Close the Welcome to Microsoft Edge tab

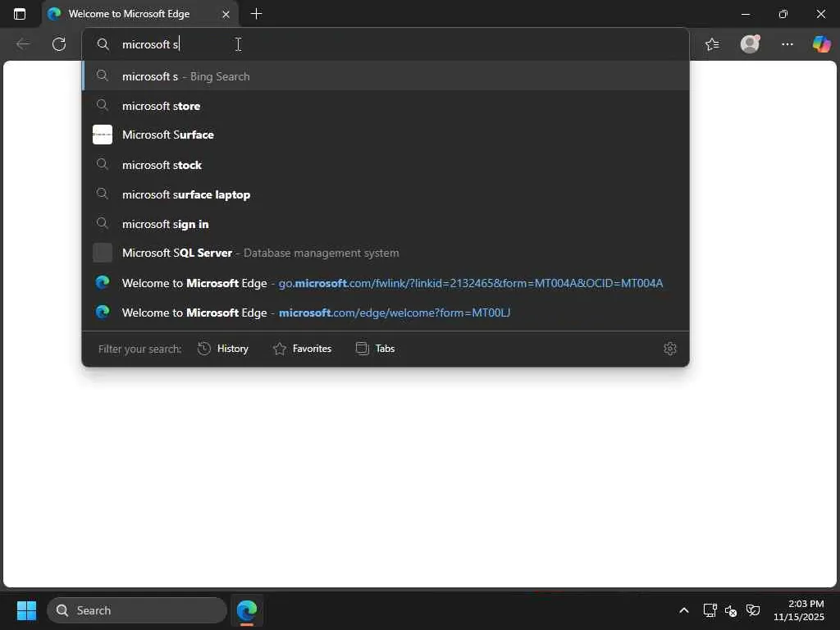click(226, 15)
